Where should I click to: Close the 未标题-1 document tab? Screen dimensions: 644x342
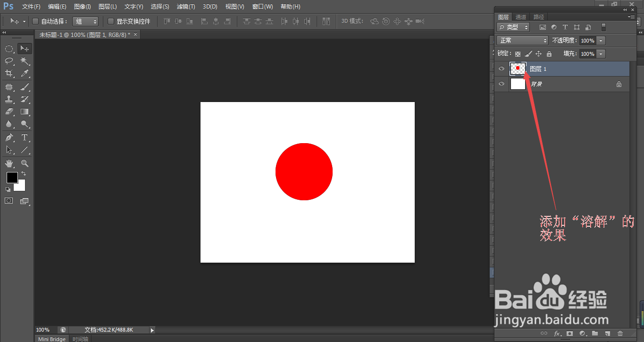point(135,34)
